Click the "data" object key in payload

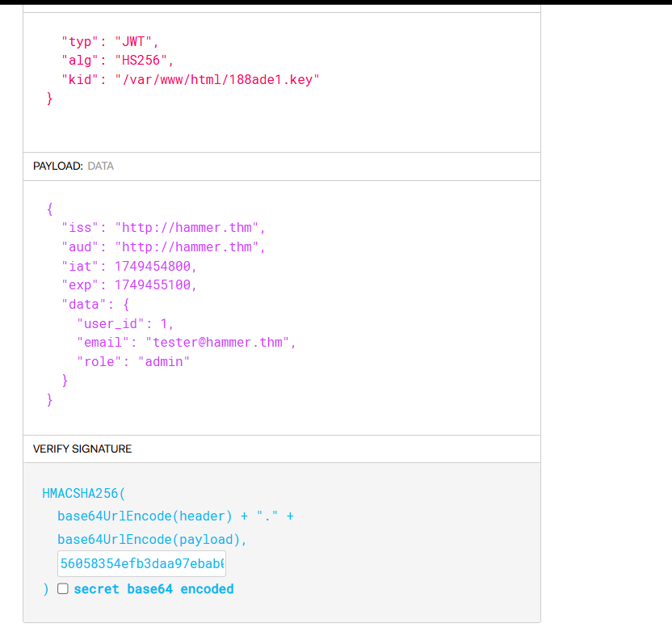coord(81,304)
